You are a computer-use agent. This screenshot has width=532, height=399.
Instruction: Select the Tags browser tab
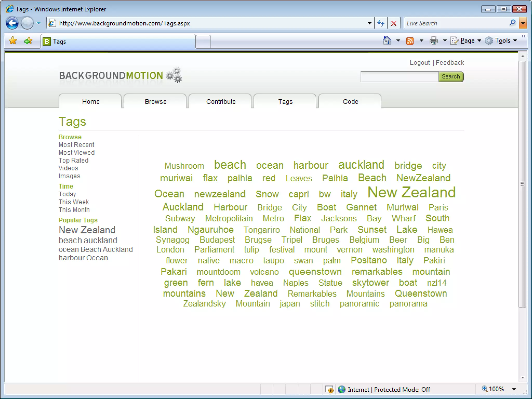(118, 41)
